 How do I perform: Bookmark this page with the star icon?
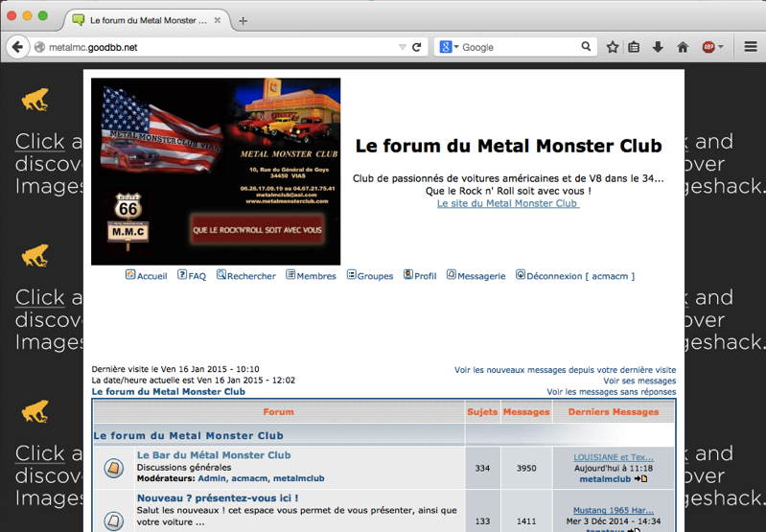(x=613, y=47)
